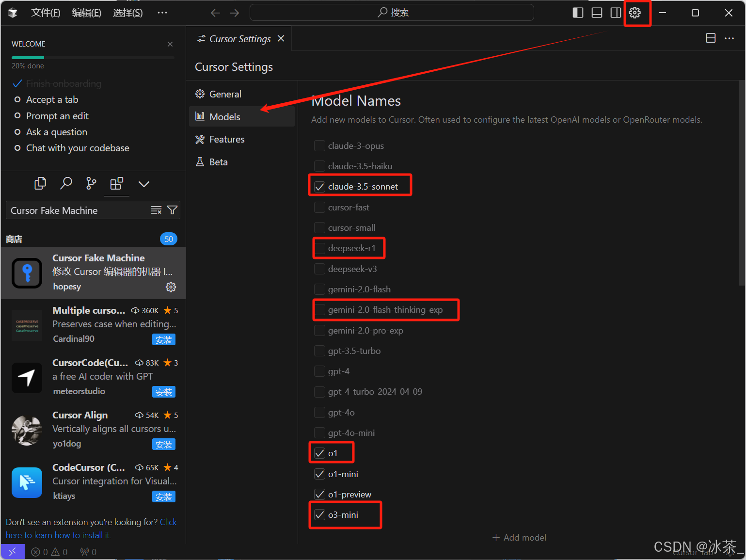The height and width of the screenshot is (560, 746).
Task: Switch to Features settings section
Action: 242,139
